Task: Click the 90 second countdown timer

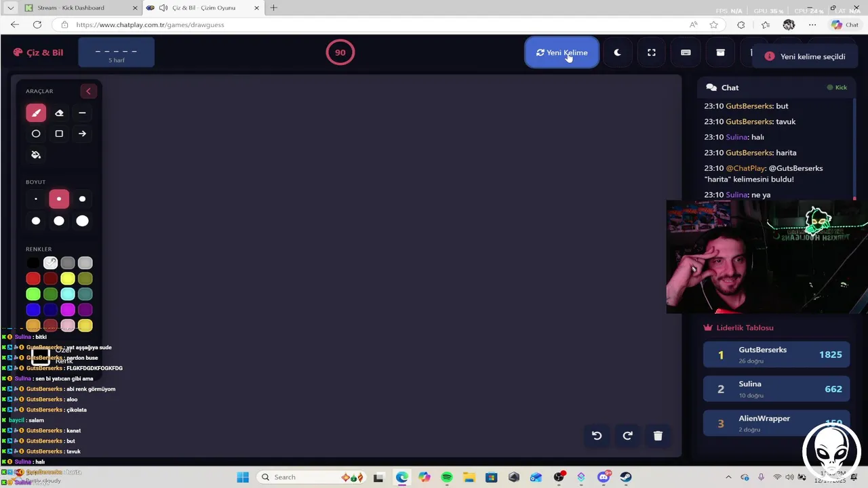Action: click(x=340, y=52)
